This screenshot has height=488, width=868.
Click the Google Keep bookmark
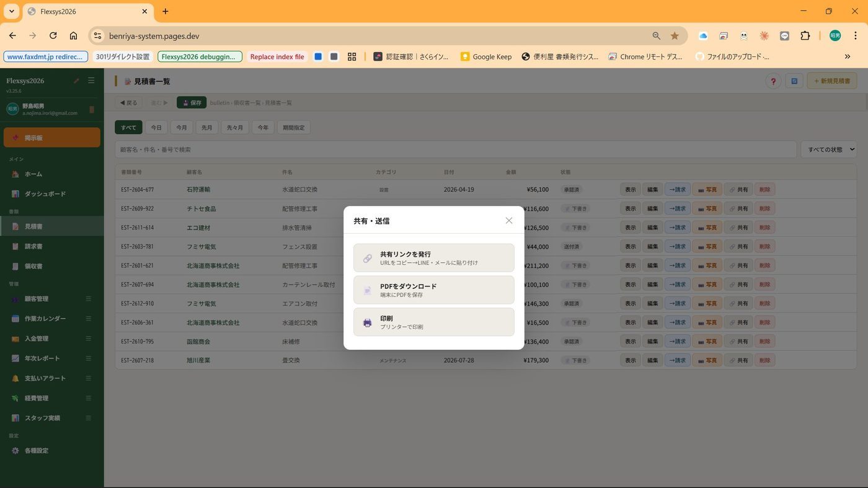[486, 56]
